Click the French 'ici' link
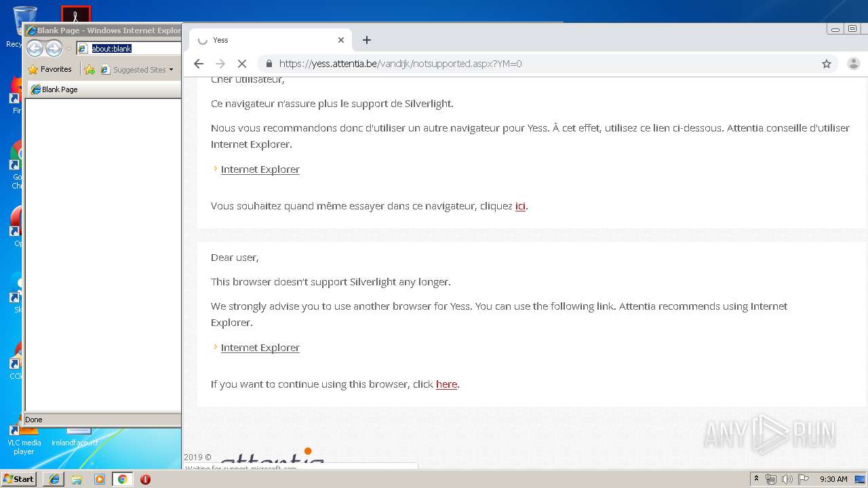The width and height of the screenshot is (868, 488). click(520, 206)
